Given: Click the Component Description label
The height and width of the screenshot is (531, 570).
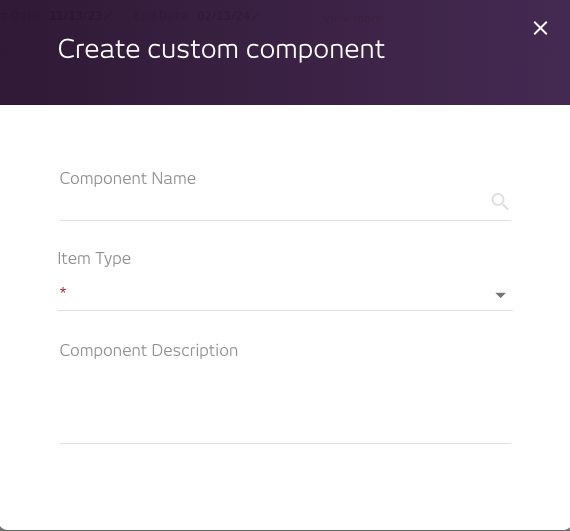Looking at the screenshot, I should point(149,350).
